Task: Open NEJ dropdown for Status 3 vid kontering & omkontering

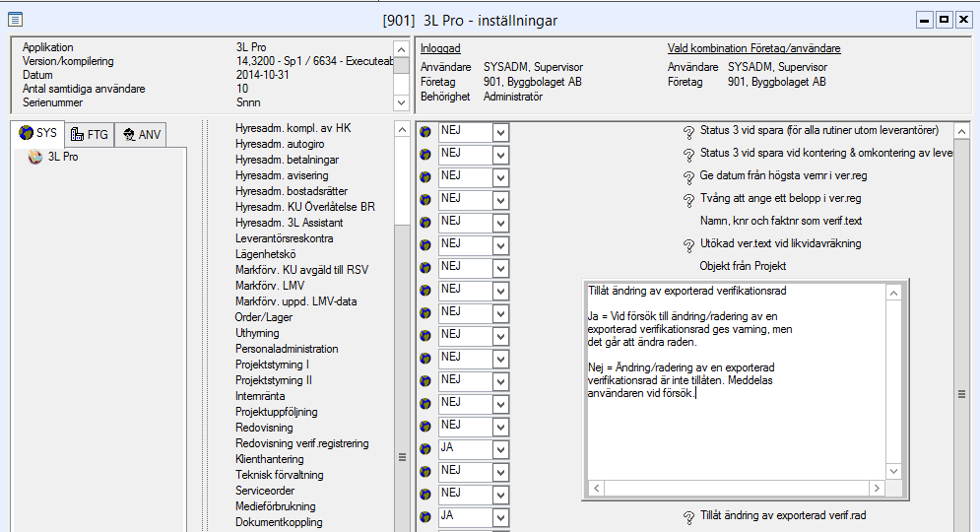Action: pos(500,155)
